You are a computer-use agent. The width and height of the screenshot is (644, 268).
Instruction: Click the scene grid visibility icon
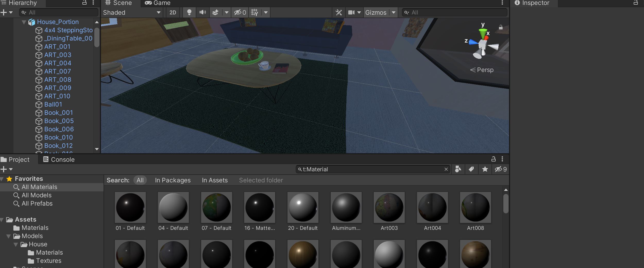pos(255,12)
